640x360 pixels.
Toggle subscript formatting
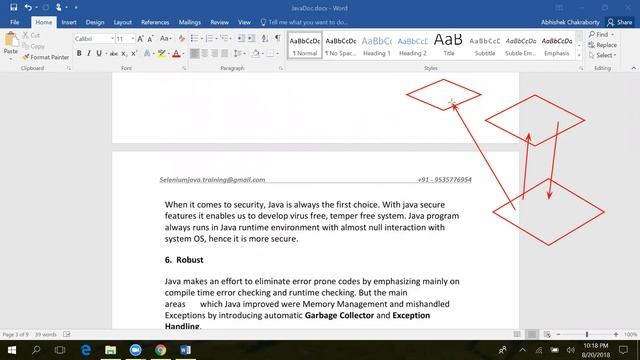124,53
